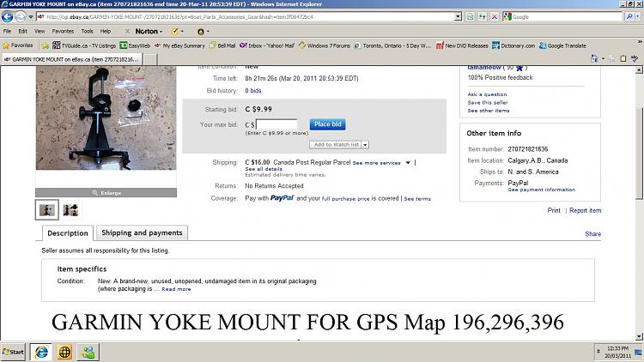Open Toronto, Ontario 5 Day Weather bookmark
The image size is (644, 362).
392,45
